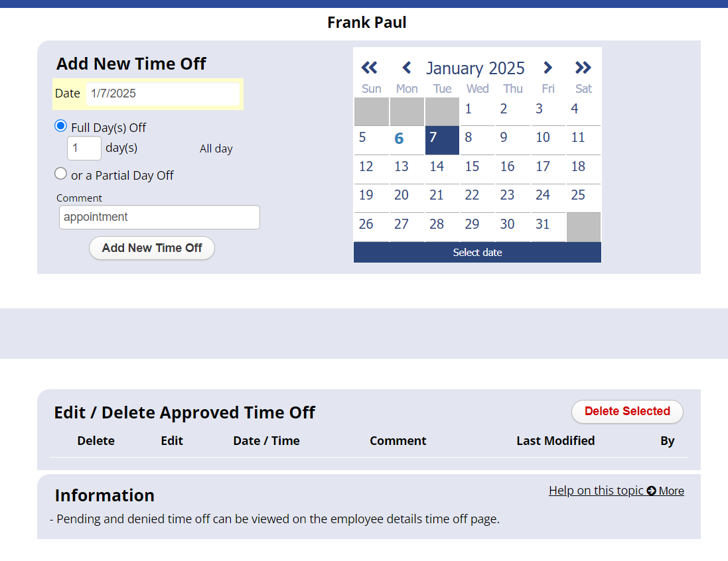Choose the Partial Day Off option
This screenshot has width=728, height=561.
pyautogui.click(x=60, y=173)
